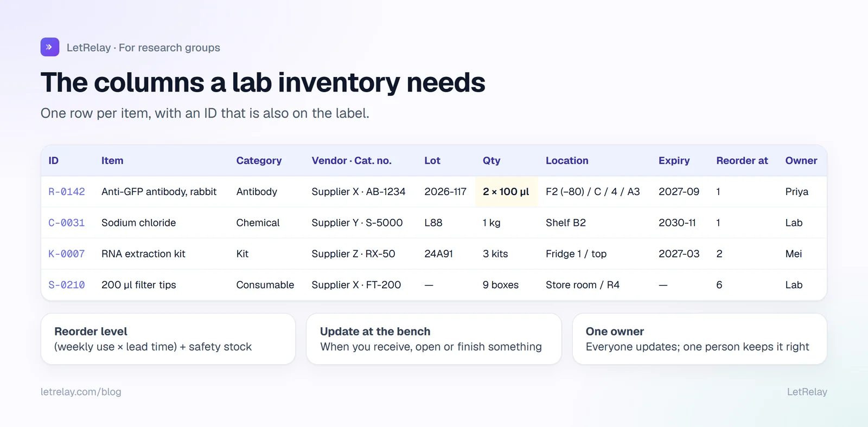Screen dimensions: 868x427
Task: Select the 9 boxes quantity cell
Action: point(501,285)
